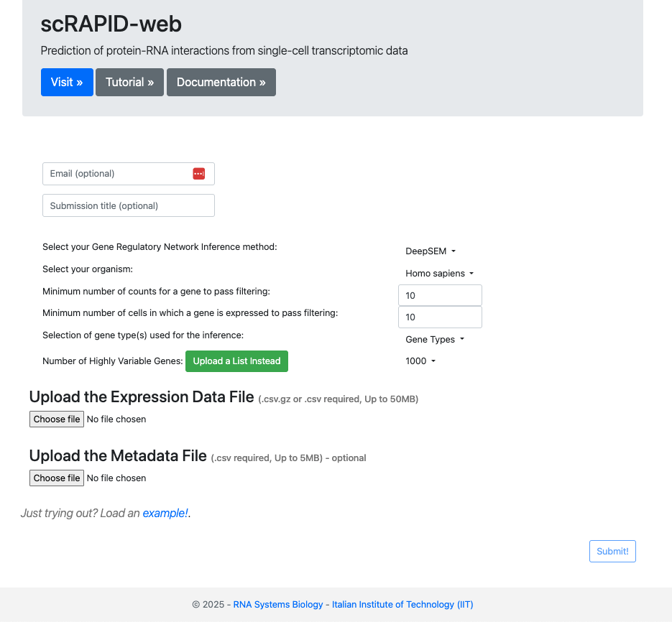Click the scRAPID-web heading
Viewport: 672px width, 622px height.
[111, 24]
